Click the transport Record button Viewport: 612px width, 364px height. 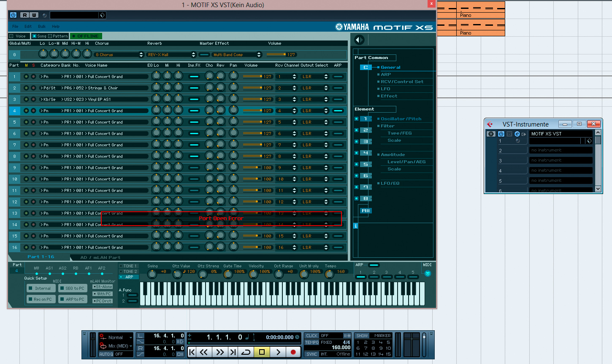coord(293,352)
